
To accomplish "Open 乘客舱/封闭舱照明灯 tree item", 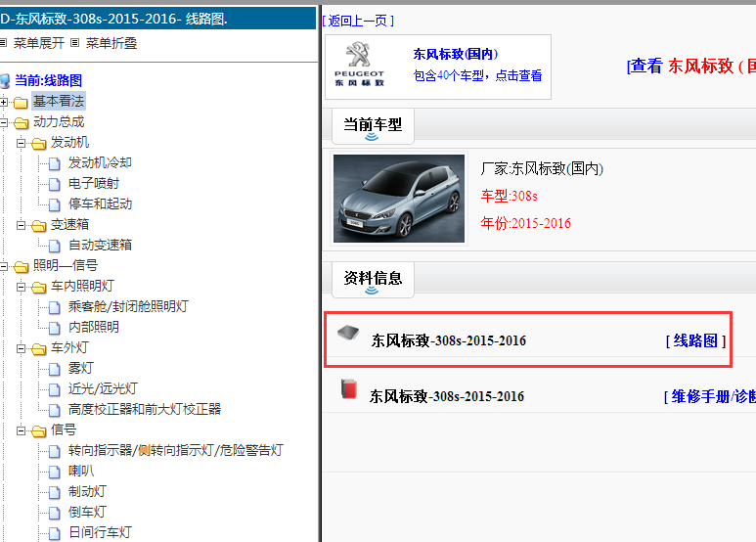I will point(128,306).
